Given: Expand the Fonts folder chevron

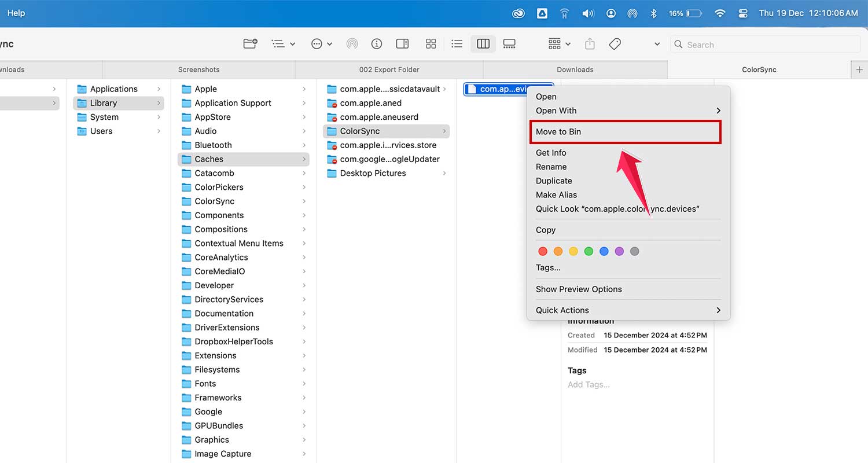Looking at the screenshot, I should pyautogui.click(x=305, y=383).
